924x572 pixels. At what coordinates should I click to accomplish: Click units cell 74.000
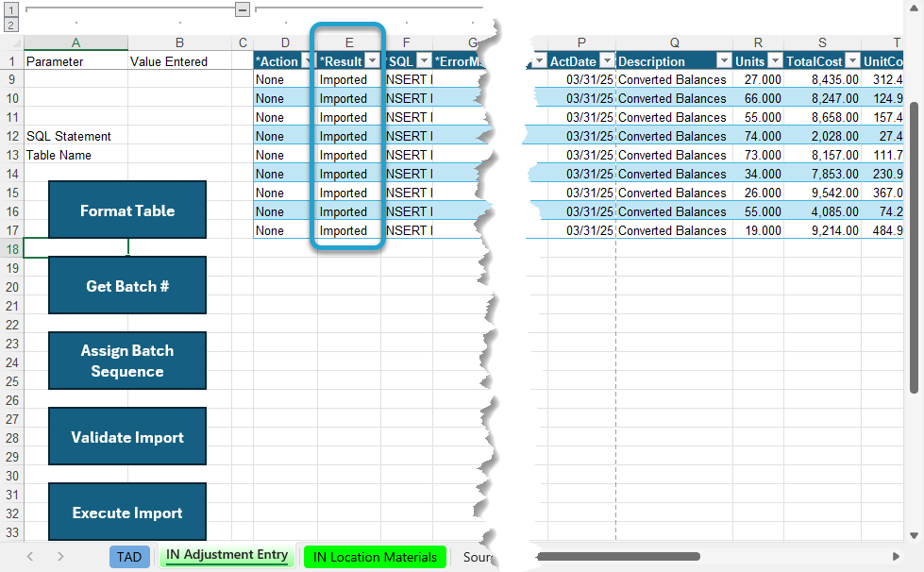point(759,136)
